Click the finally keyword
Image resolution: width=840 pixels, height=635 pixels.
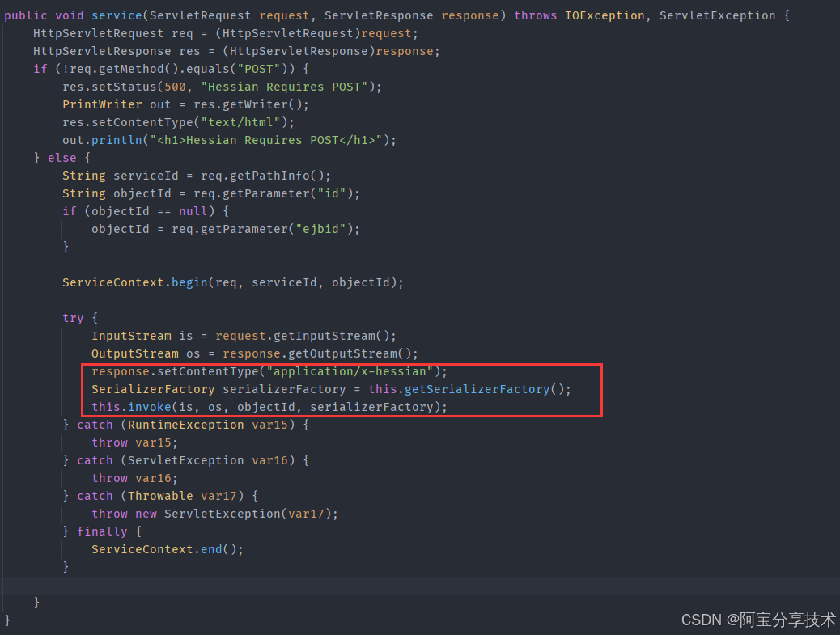(x=102, y=531)
